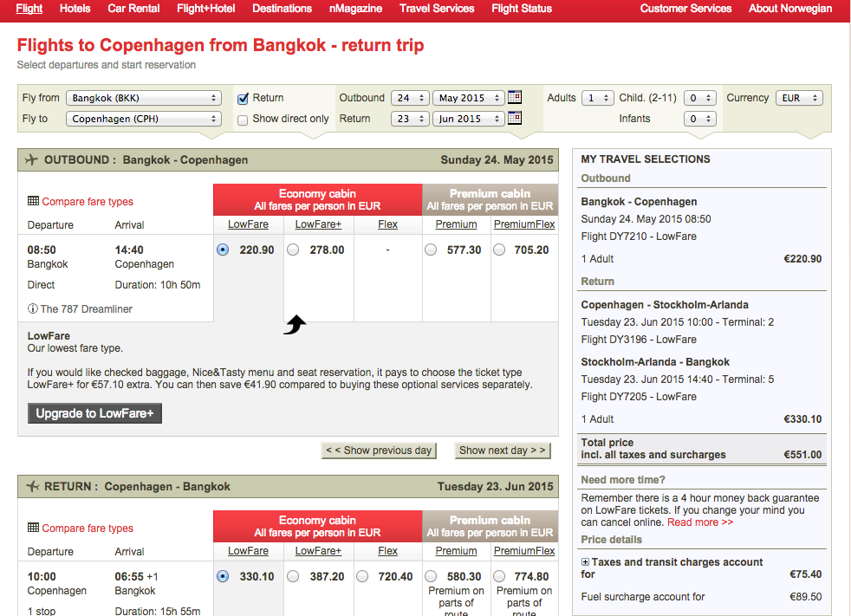
Task: Click Flight DY3196 - LowFare text
Action: pos(639,340)
